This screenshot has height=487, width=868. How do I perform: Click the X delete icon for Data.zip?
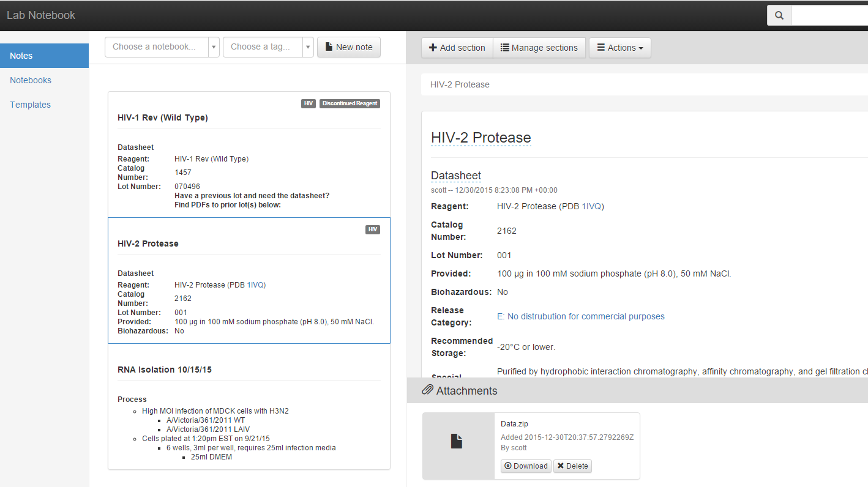[559, 466]
